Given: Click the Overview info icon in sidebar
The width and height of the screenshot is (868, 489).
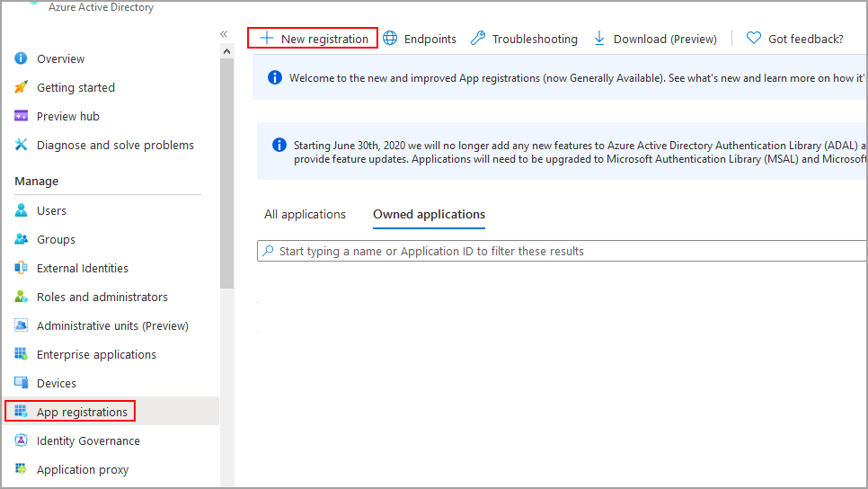Looking at the screenshot, I should (x=21, y=58).
